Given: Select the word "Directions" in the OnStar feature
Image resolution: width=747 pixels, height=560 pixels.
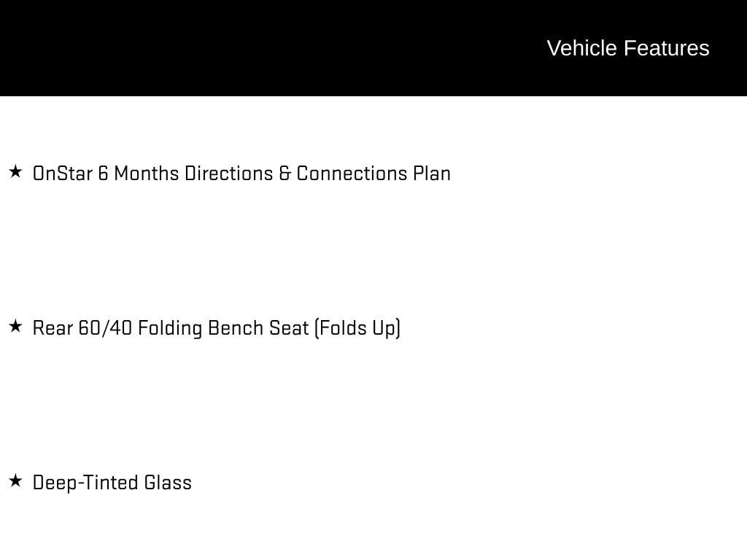Looking at the screenshot, I should coord(229,174).
